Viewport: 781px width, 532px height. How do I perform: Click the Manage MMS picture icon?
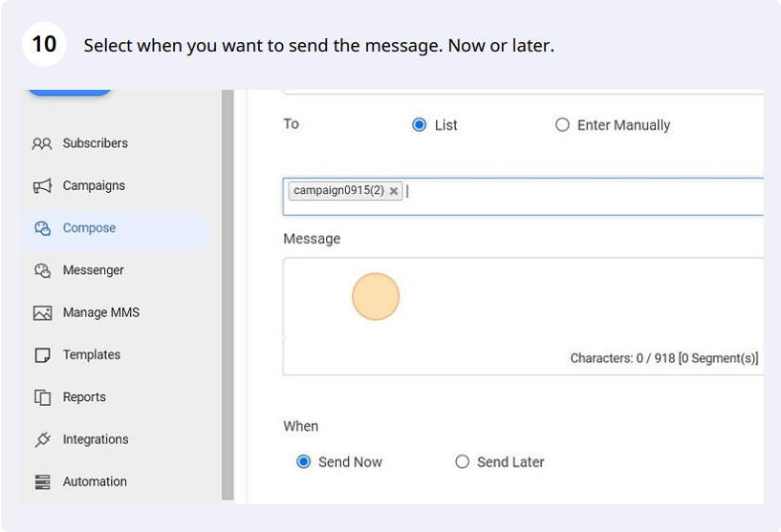pyautogui.click(x=42, y=313)
